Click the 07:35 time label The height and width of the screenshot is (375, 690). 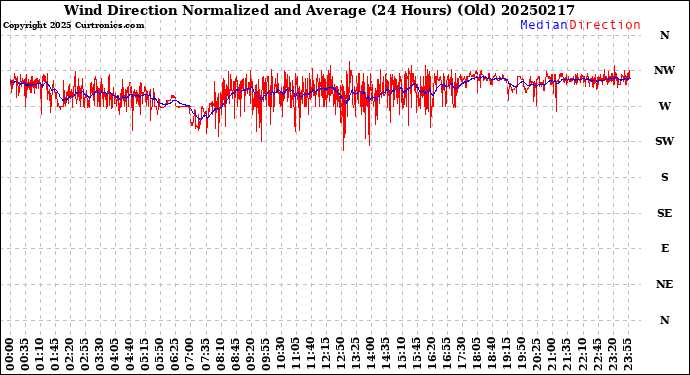point(205,355)
